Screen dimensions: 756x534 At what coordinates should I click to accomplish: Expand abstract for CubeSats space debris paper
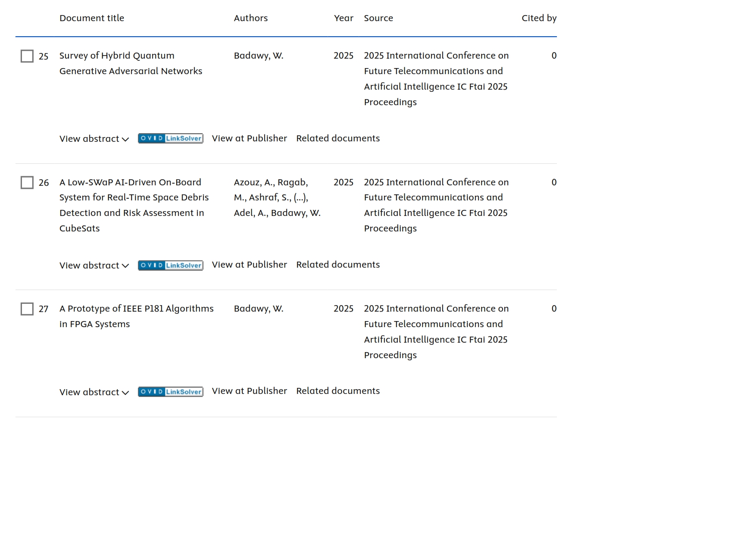[94, 265]
